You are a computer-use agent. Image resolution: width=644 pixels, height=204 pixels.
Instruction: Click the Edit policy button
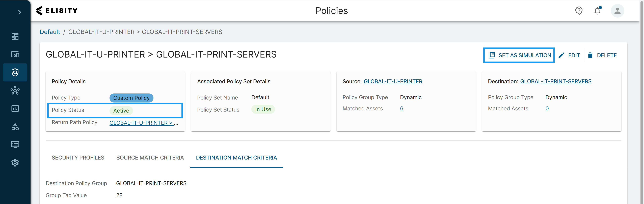pyautogui.click(x=569, y=55)
